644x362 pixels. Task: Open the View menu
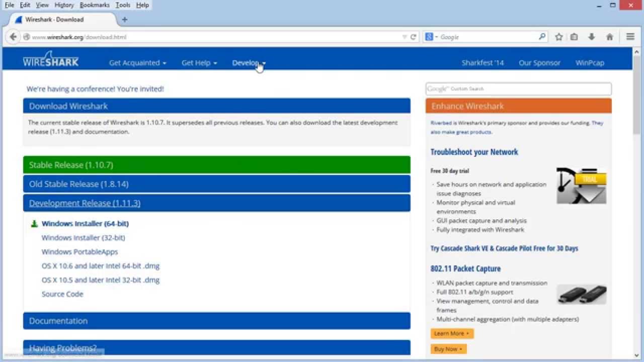click(42, 5)
